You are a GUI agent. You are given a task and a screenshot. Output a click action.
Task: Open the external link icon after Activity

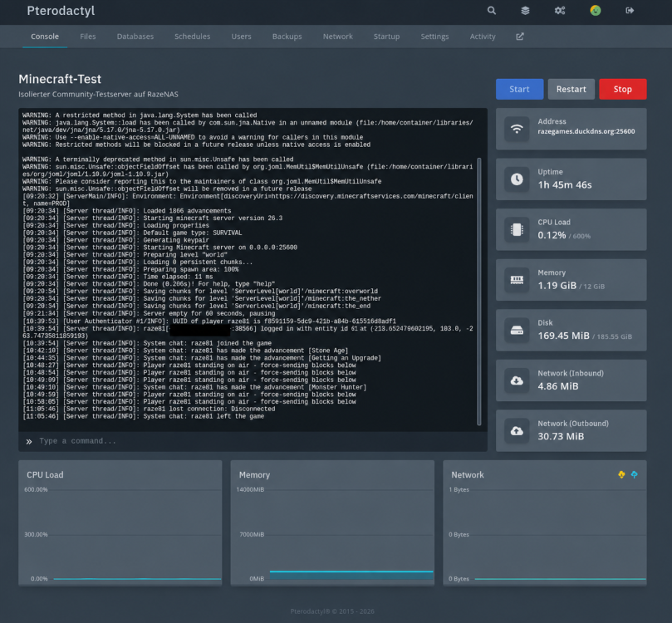(520, 37)
